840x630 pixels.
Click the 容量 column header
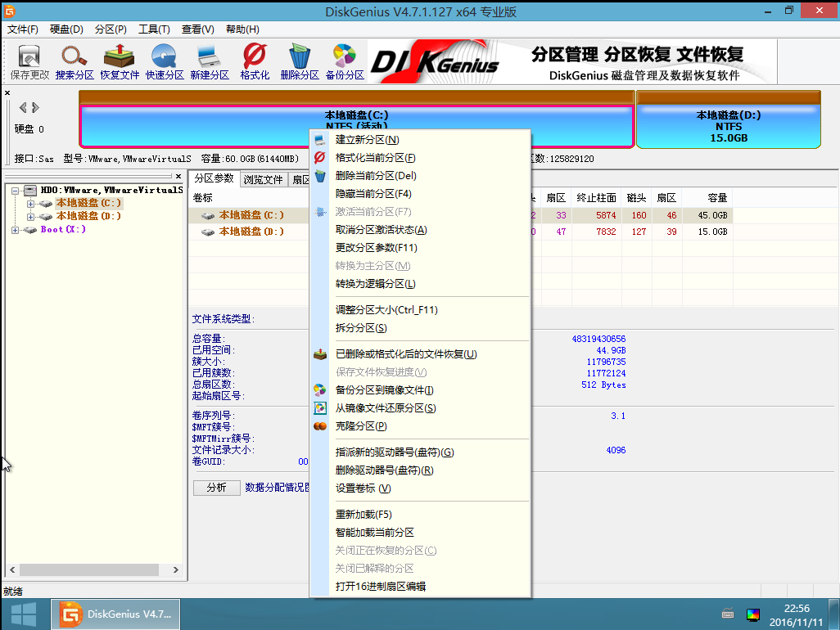click(x=707, y=198)
